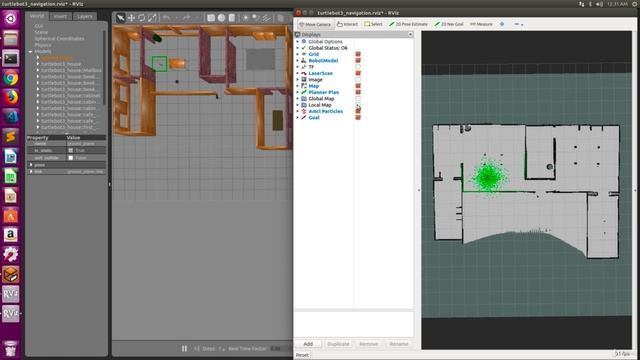The width and height of the screenshot is (640, 360).
Task: Disable the Grid display checkbox
Action: 358,54
